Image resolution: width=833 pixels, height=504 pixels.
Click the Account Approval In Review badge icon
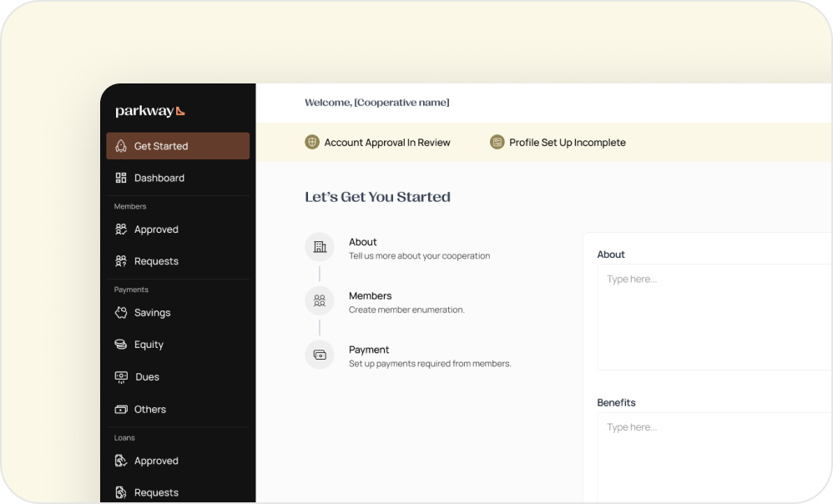[x=312, y=143]
